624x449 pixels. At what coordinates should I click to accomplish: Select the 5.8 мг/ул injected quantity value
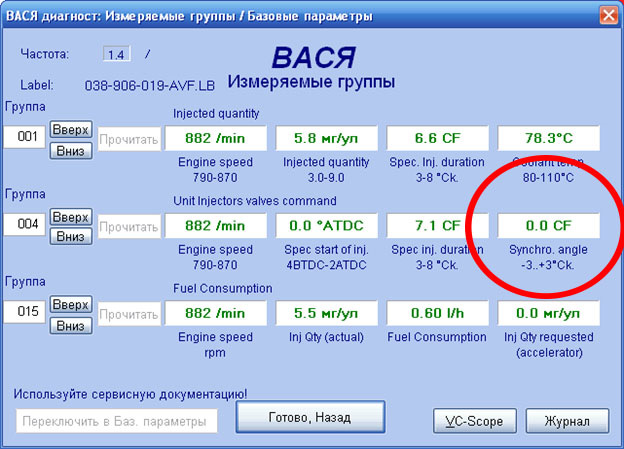(326, 138)
